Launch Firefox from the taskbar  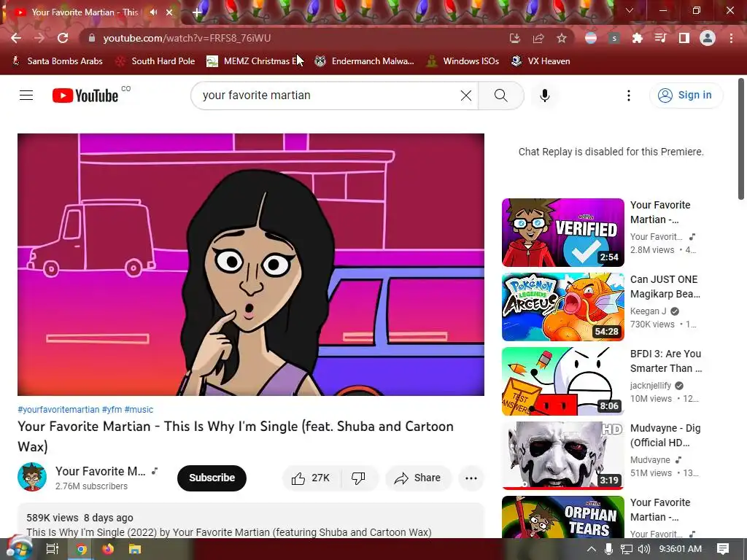[108, 549]
